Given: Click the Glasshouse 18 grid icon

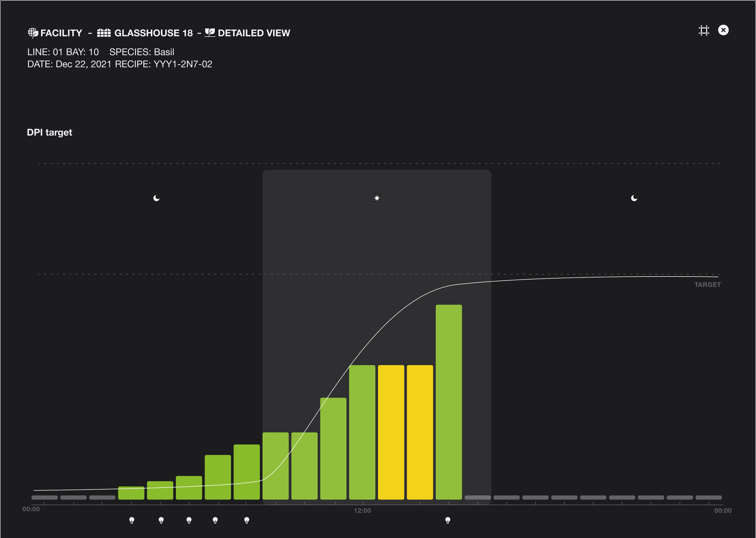Looking at the screenshot, I should 104,33.
